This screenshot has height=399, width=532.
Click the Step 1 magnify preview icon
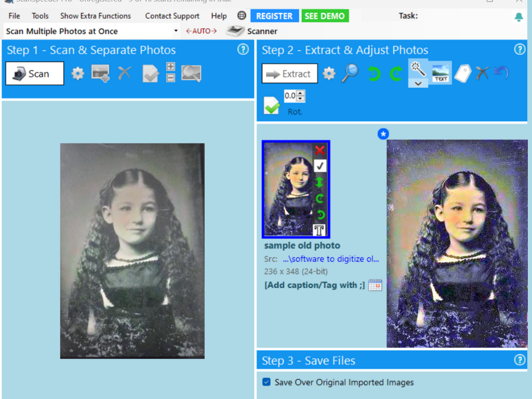coord(191,73)
